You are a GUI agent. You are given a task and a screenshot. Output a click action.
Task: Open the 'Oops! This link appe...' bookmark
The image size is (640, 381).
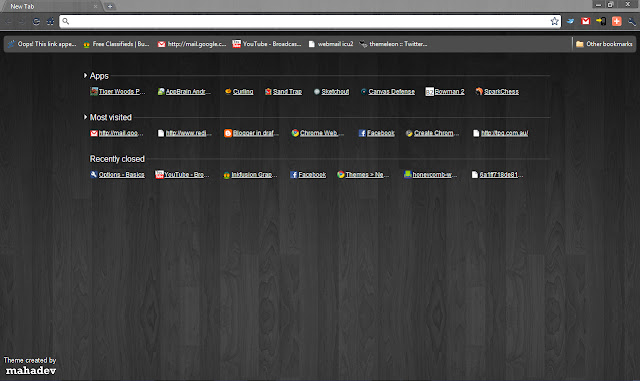point(42,44)
